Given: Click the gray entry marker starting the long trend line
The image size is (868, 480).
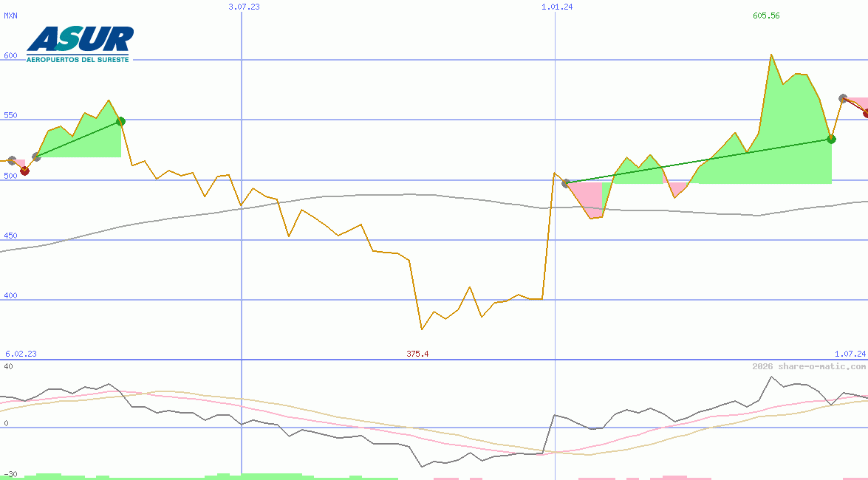Looking at the screenshot, I should pyautogui.click(x=566, y=183).
